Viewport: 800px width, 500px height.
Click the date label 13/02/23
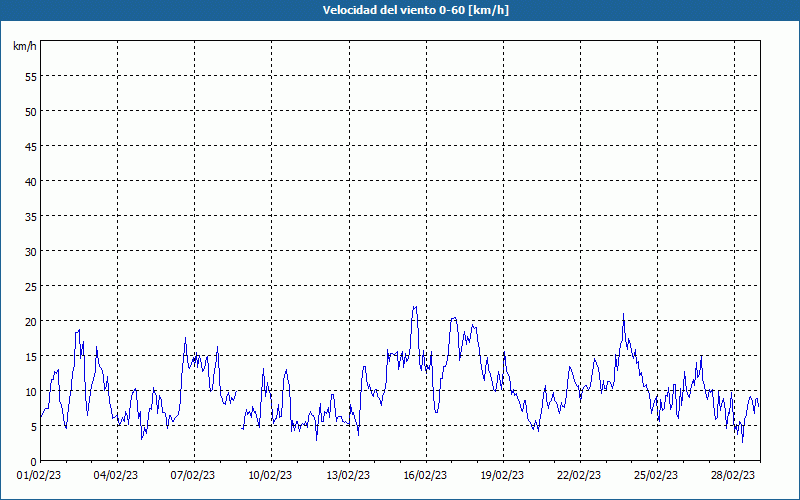pos(348,476)
